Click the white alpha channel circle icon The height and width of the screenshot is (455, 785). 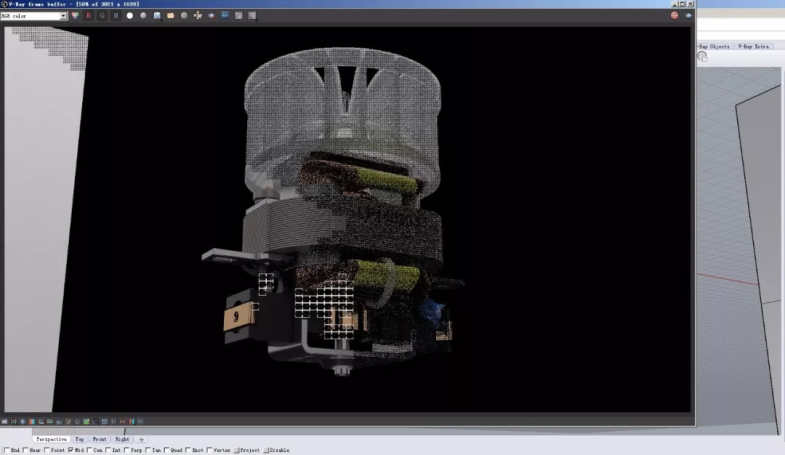[129, 16]
